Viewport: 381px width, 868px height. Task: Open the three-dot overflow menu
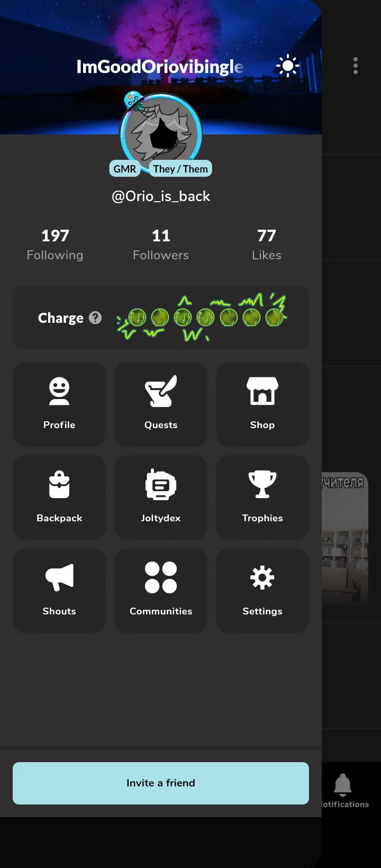tap(356, 66)
